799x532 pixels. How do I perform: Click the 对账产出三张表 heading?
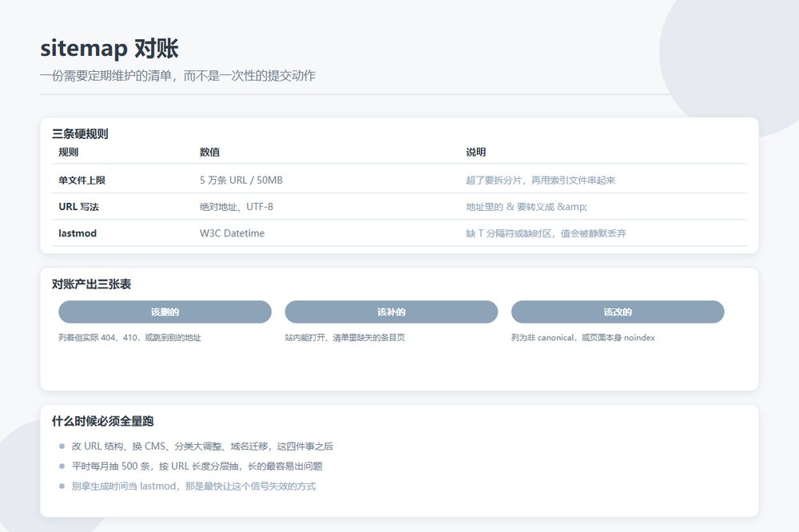(91, 284)
